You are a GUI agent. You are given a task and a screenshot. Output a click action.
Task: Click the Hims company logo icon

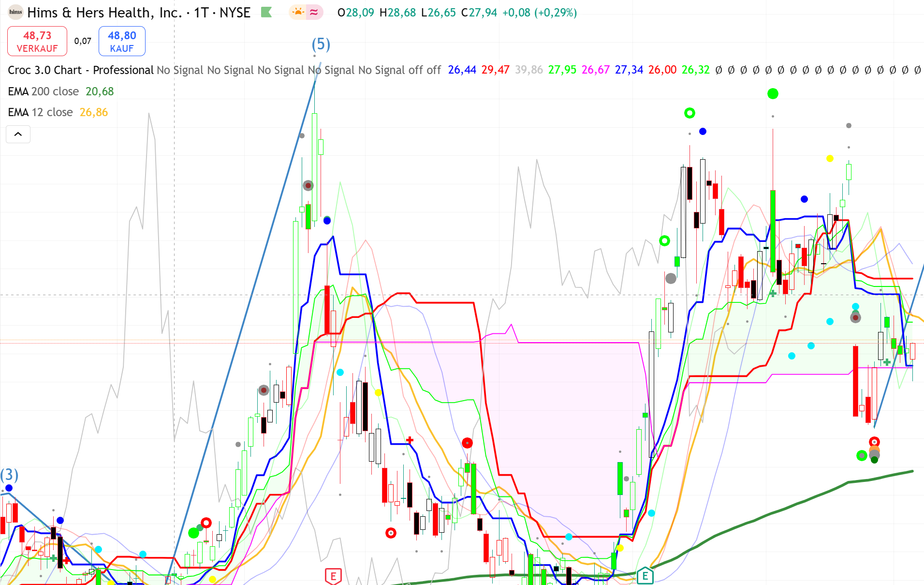pos(15,12)
